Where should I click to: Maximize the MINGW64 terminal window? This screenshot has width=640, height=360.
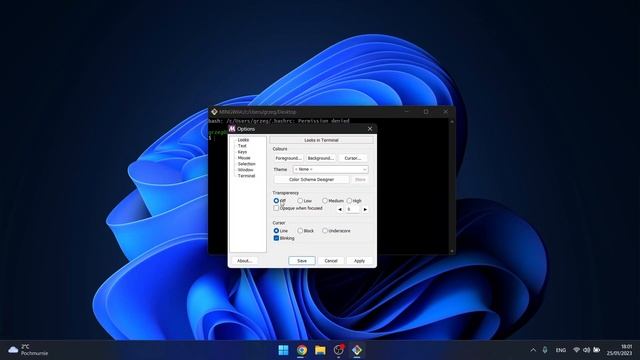point(426,111)
